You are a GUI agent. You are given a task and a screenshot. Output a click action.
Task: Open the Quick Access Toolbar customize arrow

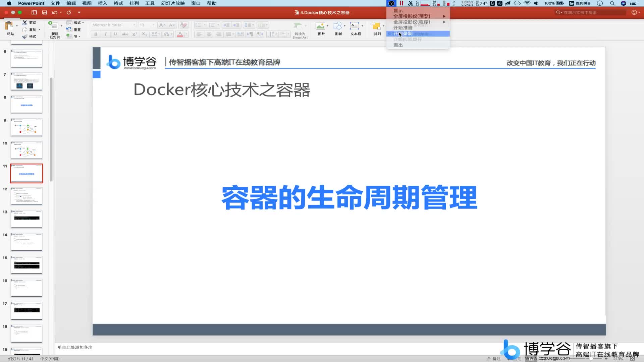(x=79, y=12)
